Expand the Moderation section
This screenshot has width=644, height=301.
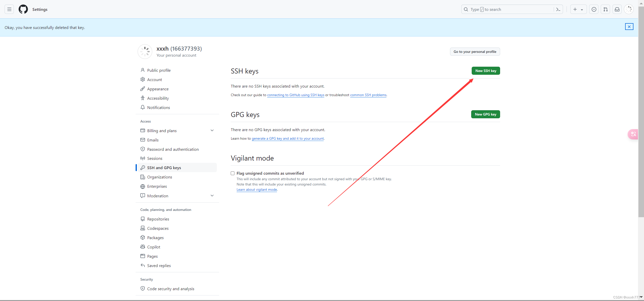(212, 196)
